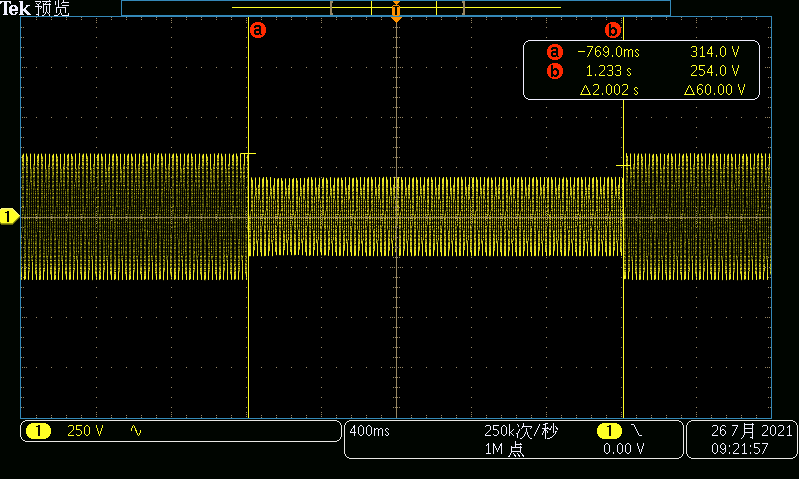Click the trigger source channel 1 badge
The image size is (799, 479).
click(608, 431)
